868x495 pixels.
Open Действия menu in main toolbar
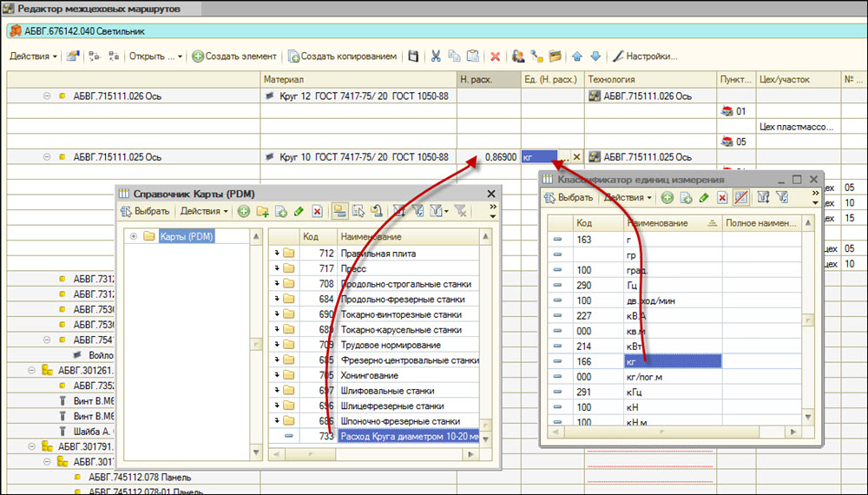tap(33, 56)
